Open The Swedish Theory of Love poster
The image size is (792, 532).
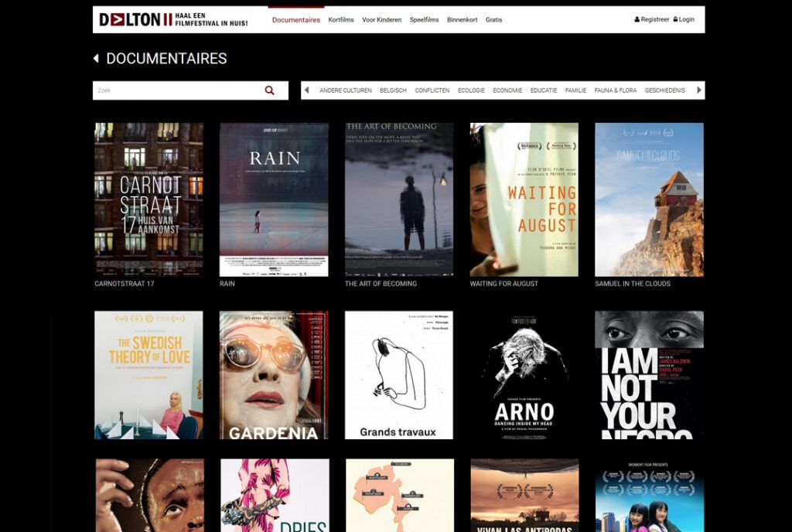(149, 375)
